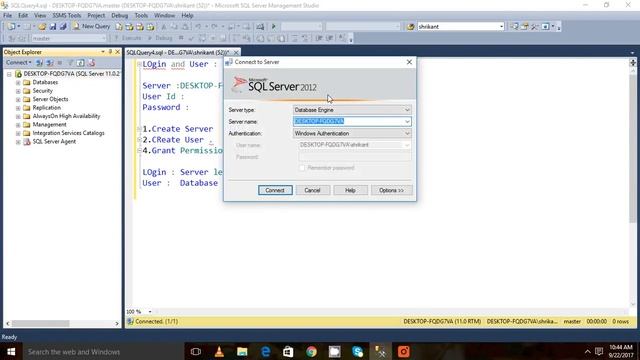
Task: Click the Open File folder icon in toolbar
Action: pos(42,27)
